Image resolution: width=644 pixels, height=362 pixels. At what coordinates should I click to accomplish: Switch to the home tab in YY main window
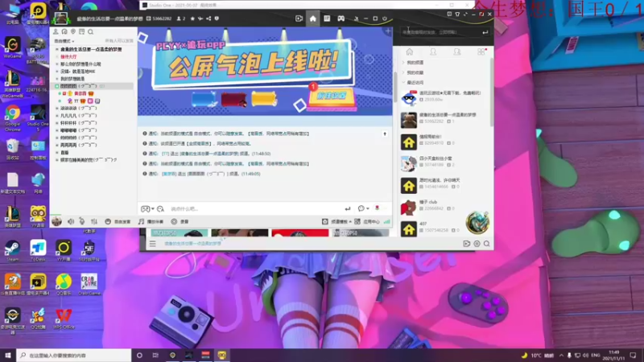point(410,51)
